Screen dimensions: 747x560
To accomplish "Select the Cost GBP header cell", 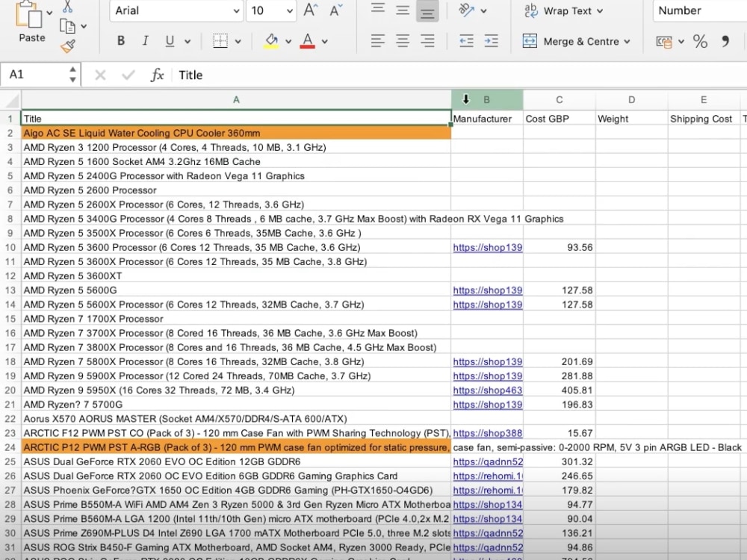I will [x=560, y=119].
